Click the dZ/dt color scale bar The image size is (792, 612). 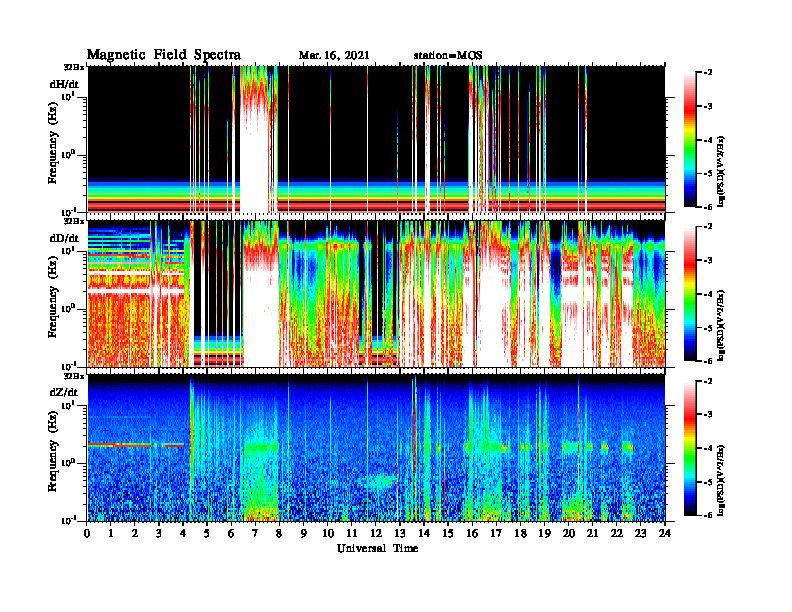click(x=690, y=448)
